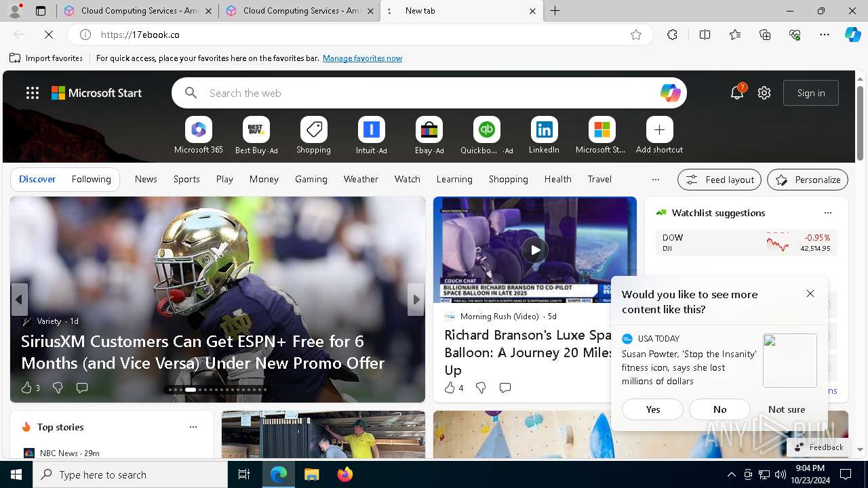
Task: Open Windows Start menu
Action: [16, 474]
